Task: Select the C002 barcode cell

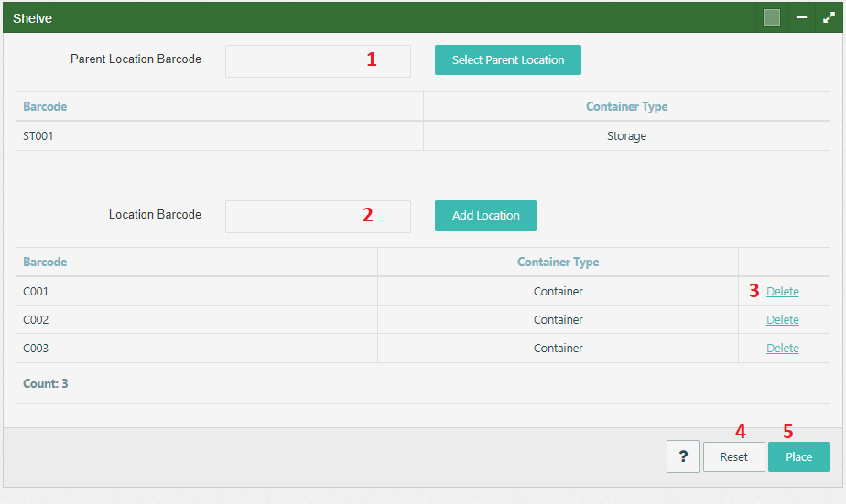Action: pos(197,319)
